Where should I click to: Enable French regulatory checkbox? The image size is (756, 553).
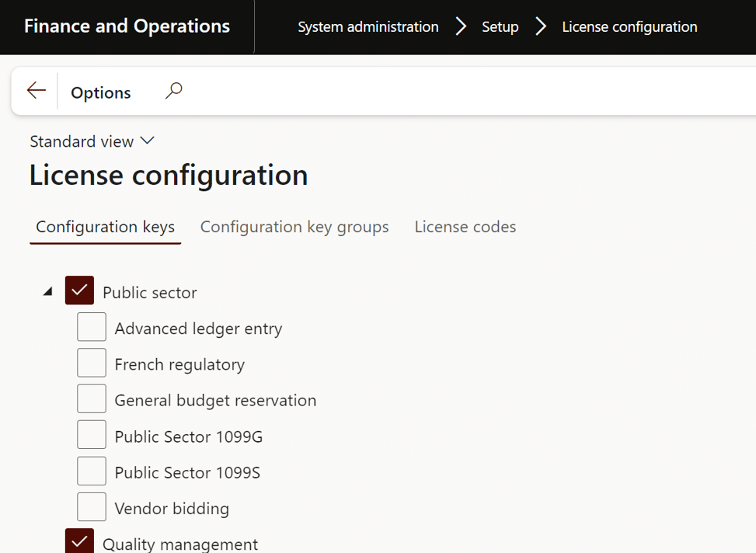pos(92,363)
